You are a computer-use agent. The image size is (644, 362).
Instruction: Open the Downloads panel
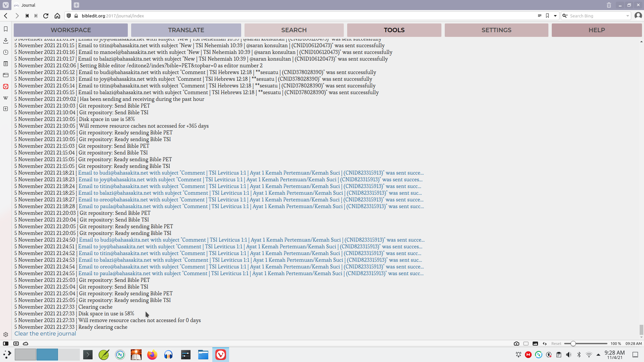tap(5, 41)
